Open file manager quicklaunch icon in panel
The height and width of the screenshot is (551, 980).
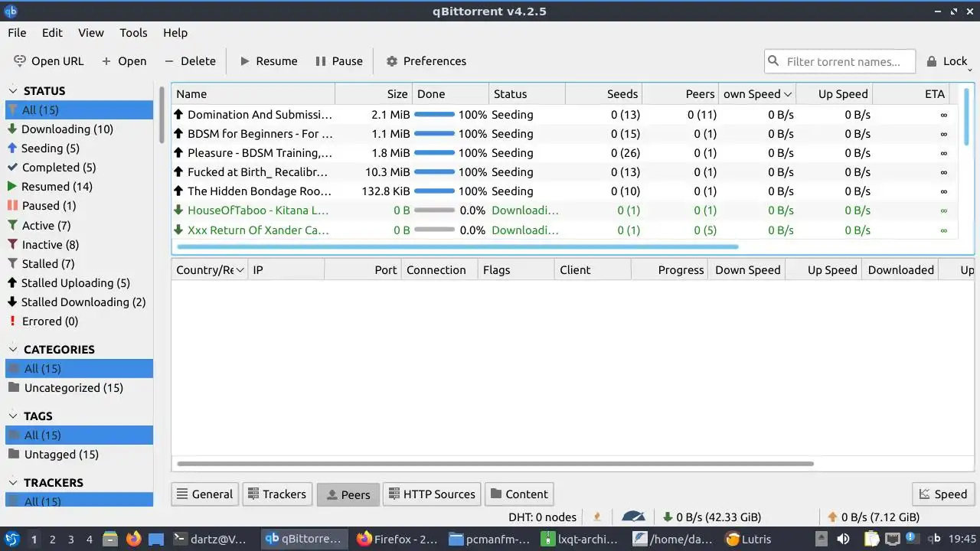tap(109, 539)
